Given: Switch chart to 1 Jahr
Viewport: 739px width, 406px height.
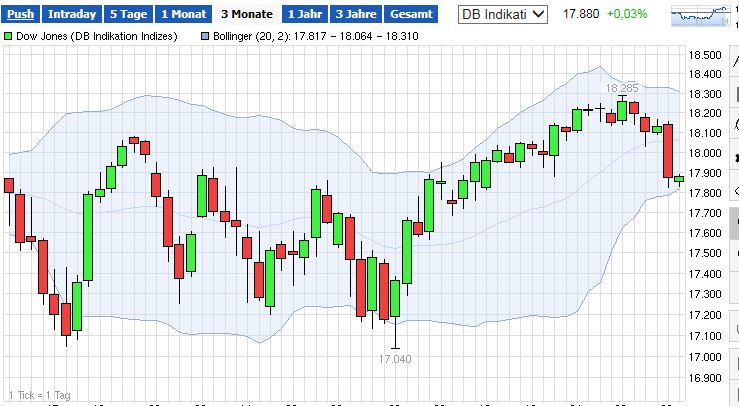Looking at the screenshot, I should click(x=305, y=14).
